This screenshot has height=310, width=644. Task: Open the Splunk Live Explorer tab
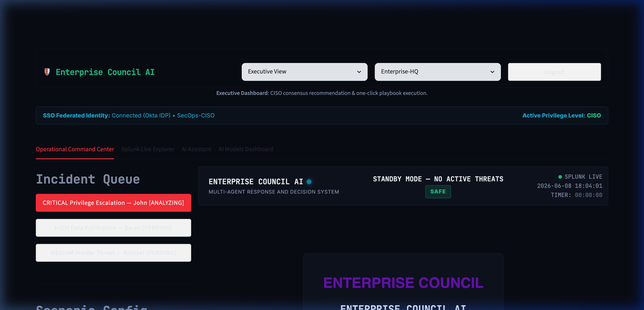point(148,149)
